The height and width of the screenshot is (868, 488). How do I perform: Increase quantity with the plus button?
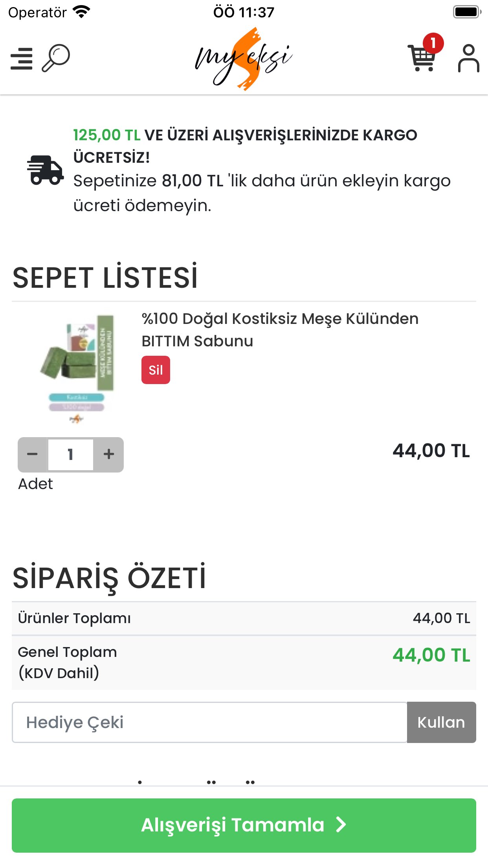pos(109,454)
